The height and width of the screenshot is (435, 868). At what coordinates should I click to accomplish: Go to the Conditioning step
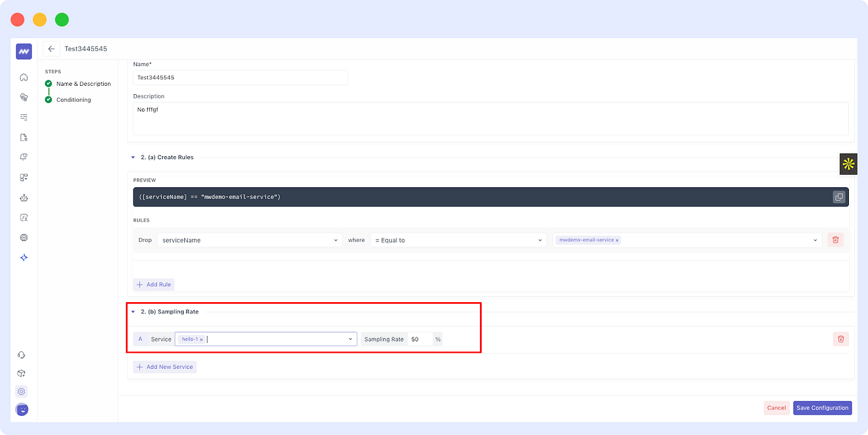tap(73, 100)
